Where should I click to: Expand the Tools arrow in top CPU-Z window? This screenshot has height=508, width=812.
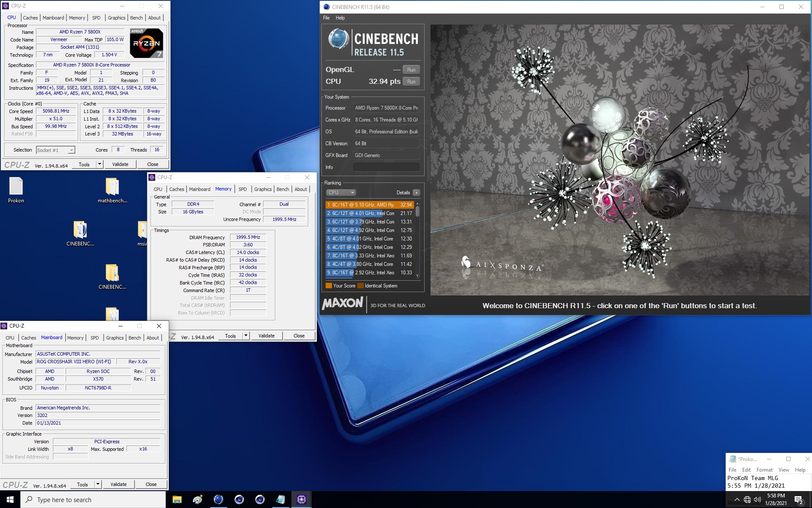(x=100, y=164)
